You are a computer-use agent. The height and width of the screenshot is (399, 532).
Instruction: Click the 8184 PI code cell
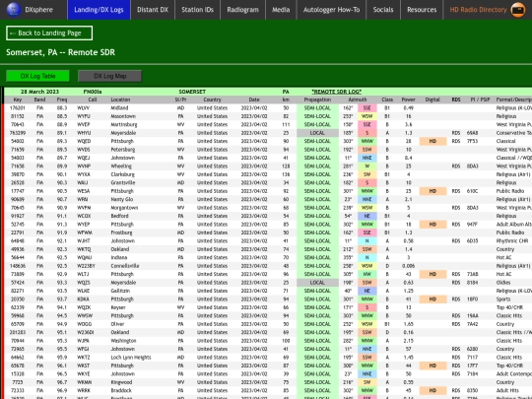click(x=472, y=283)
